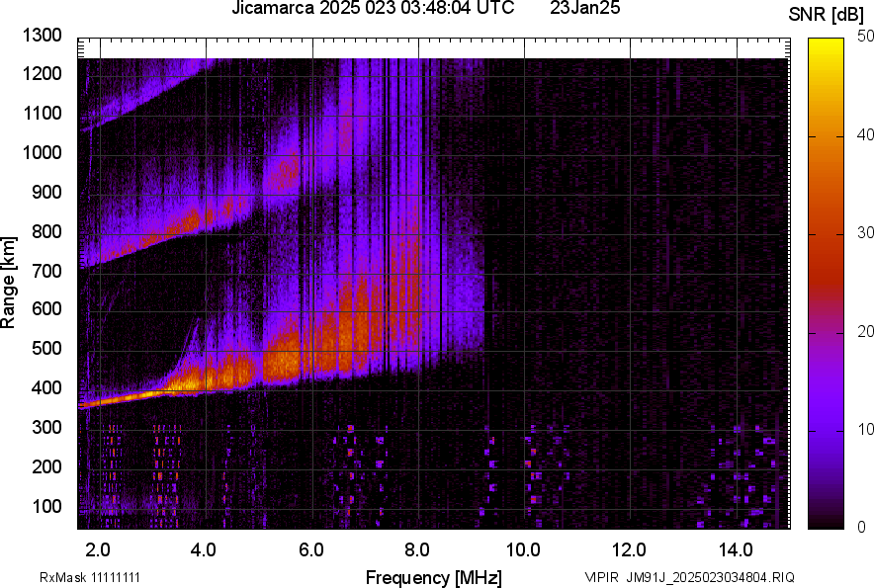Click the file name 'JM91J_2025023034804.RIQ'
The width and height of the screenshot is (874, 588).
pos(710,577)
